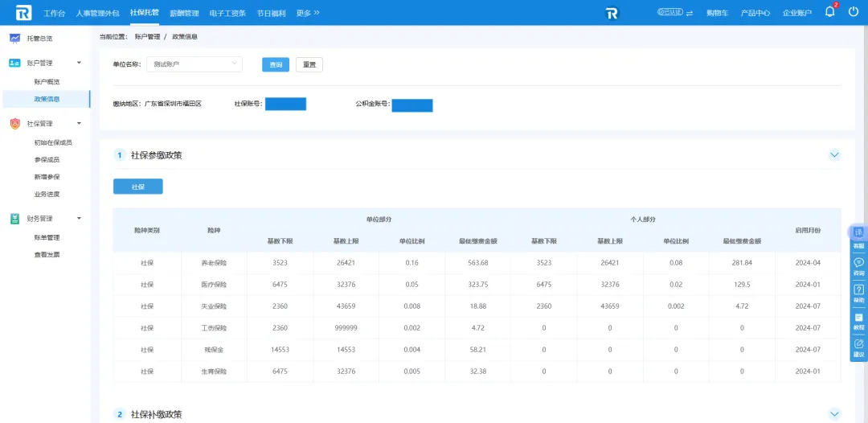Open 初始在保成员 in sidebar

[53, 142]
